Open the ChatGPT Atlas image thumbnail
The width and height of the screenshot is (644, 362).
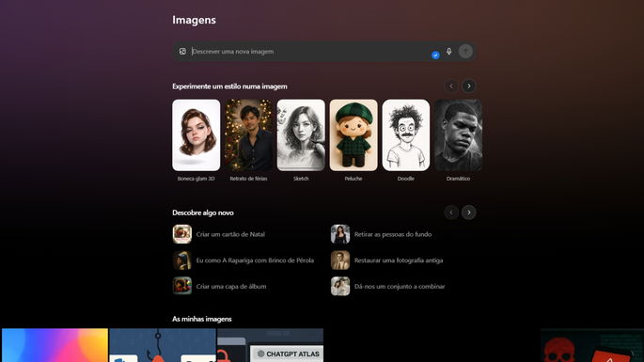tap(270, 345)
